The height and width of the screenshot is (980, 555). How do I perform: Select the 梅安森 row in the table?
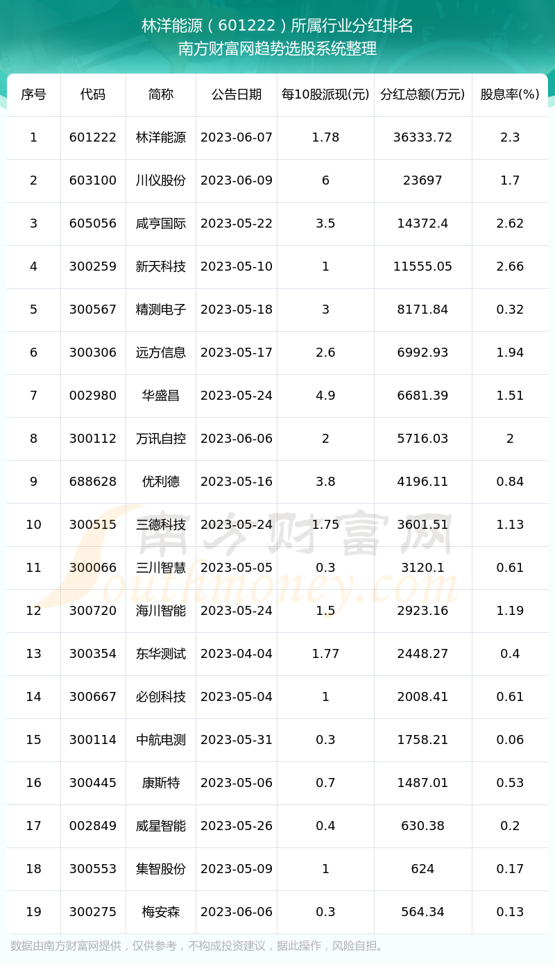pyautogui.click(x=277, y=912)
